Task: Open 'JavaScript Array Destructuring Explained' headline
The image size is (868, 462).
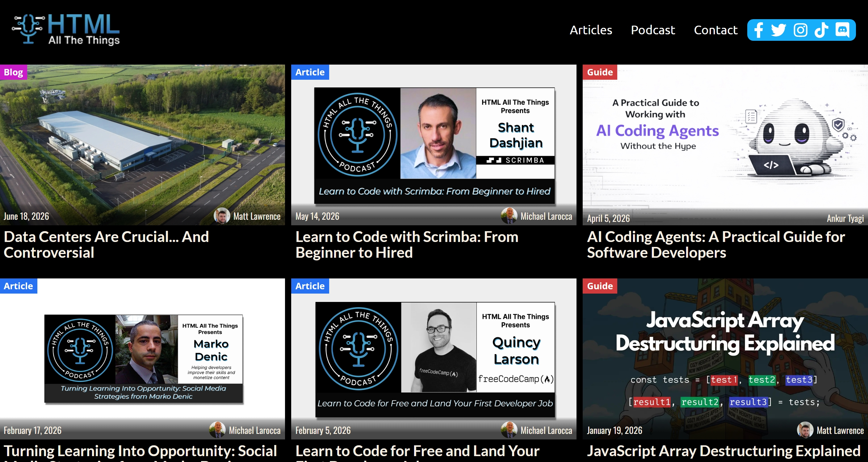Action: point(723,451)
